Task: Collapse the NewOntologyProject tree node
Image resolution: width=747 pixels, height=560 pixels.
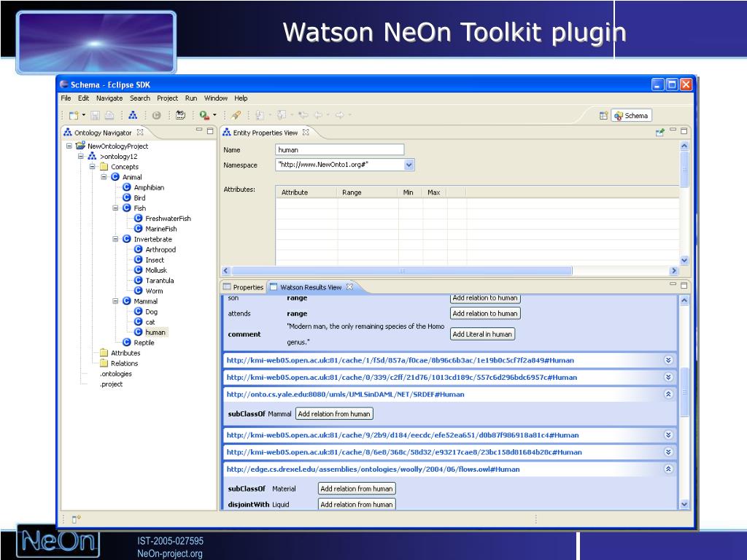Action: 69,146
